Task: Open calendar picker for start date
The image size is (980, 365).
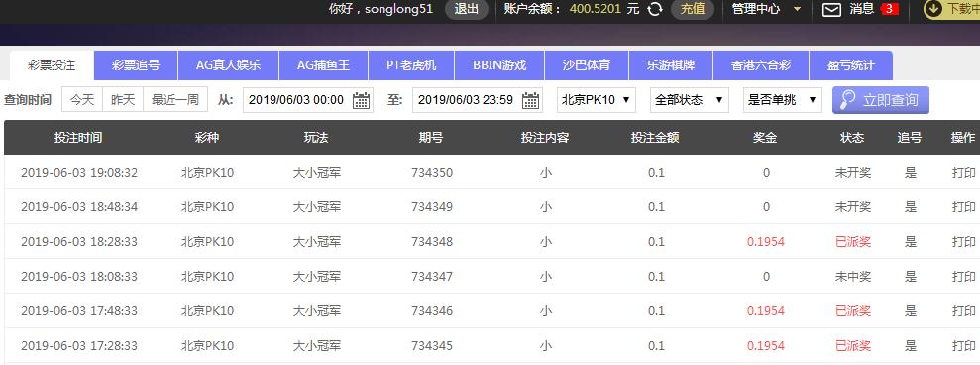Action: click(x=362, y=100)
